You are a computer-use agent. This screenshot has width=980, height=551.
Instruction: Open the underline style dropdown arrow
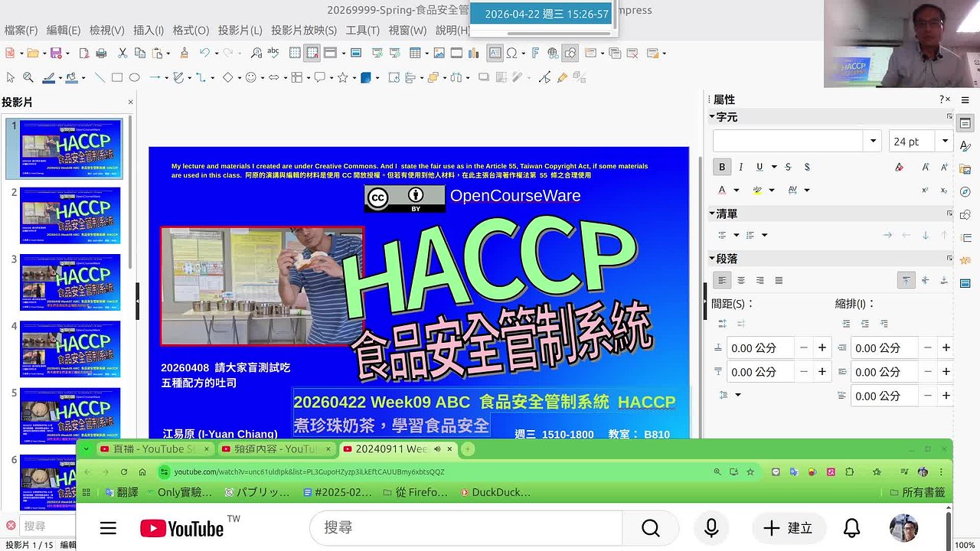(x=774, y=167)
